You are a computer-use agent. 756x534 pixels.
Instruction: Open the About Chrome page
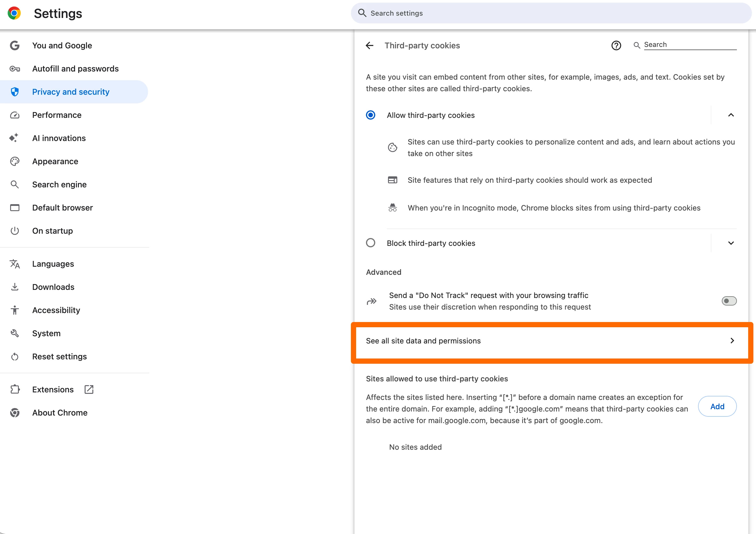(x=60, y=413)
